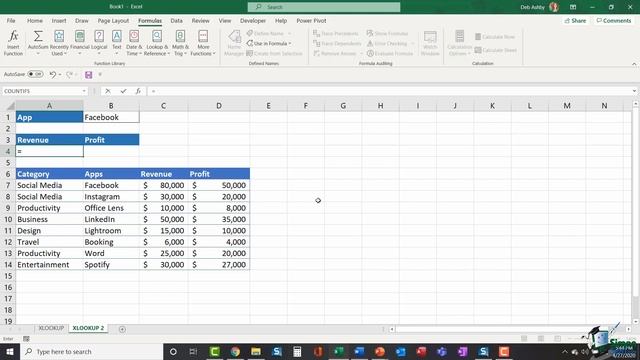Select the Spotify cell
640x360 pixels.
click(111, 265)
